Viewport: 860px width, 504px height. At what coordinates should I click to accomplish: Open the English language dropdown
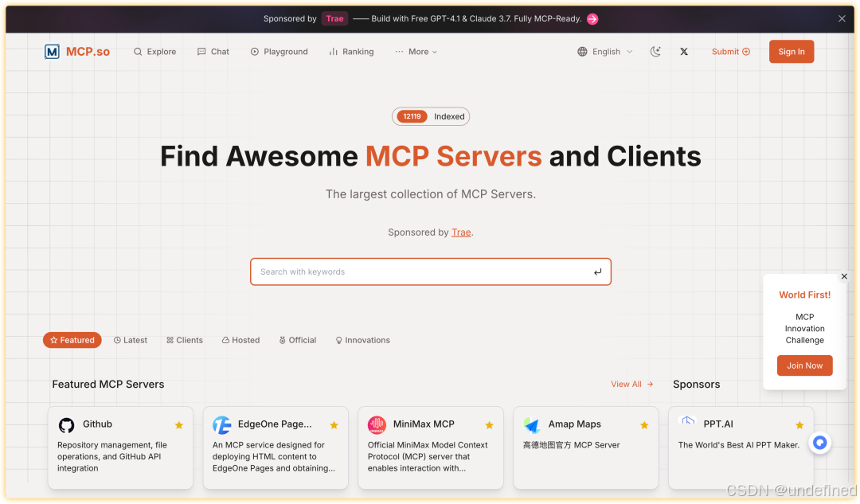(605, 52)
